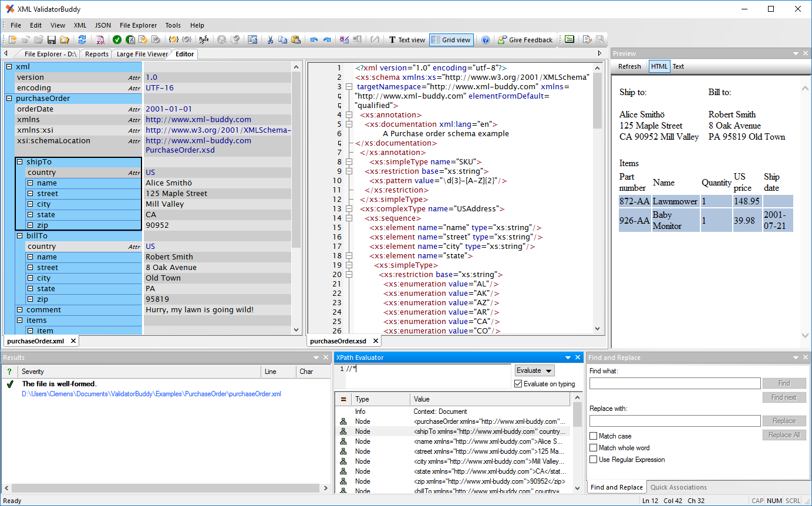Redo change with blue arrow icon
This screenshot has height=506, width=812.
tap(327, 40)
